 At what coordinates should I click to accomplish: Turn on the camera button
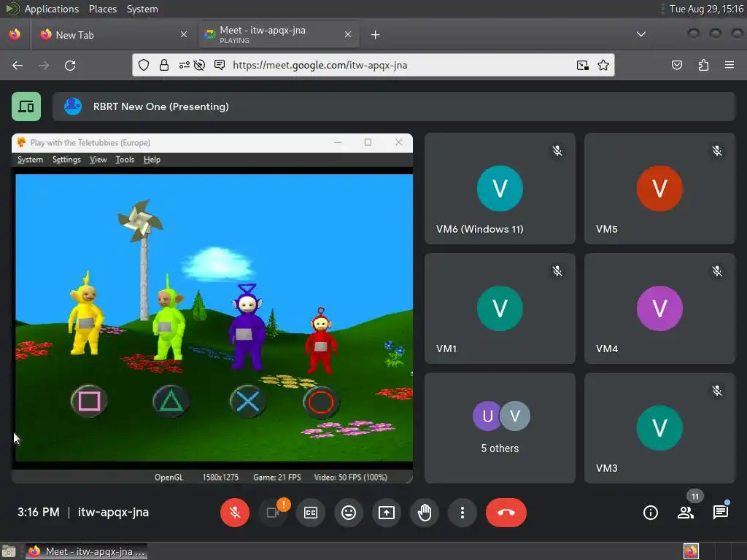click(273, 513)
